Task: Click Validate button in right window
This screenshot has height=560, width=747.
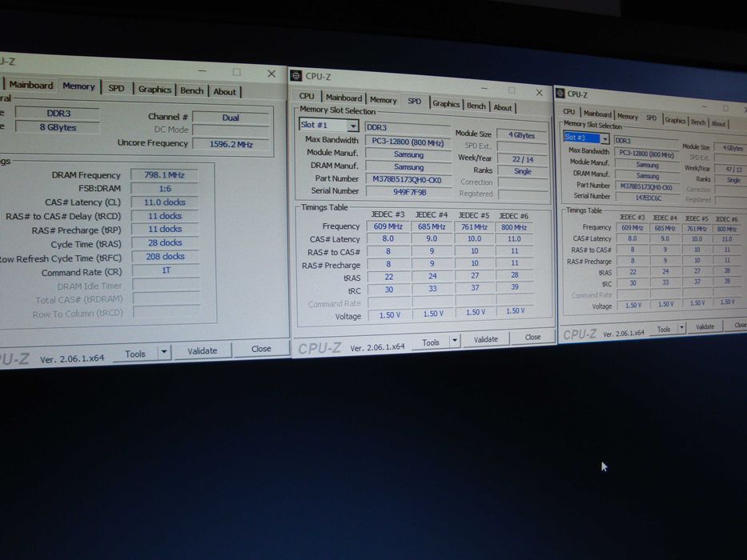Action: [705, 326]
